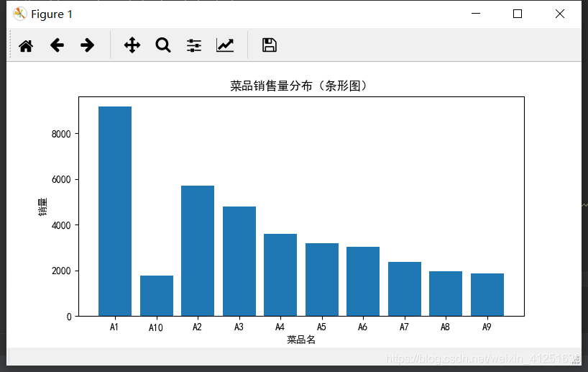This screenshot has height=372, width=588.
Task: Click the A5 x-axis tick label
Action: click(x=321, y=327)
